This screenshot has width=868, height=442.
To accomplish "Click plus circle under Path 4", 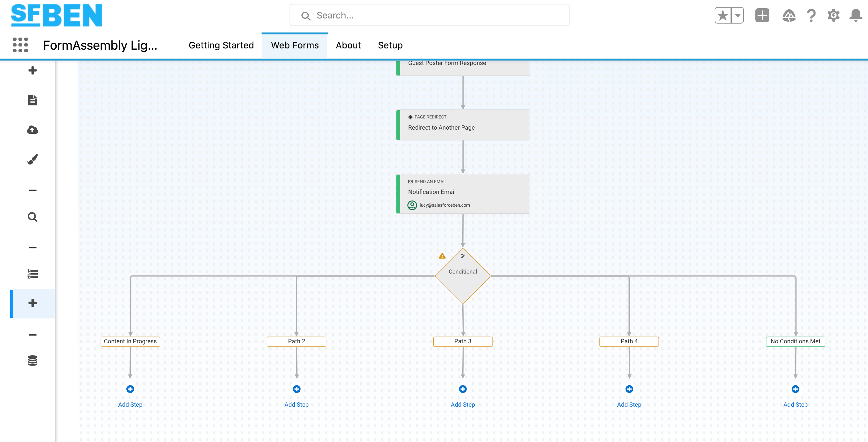I will [x=629, y=389].
